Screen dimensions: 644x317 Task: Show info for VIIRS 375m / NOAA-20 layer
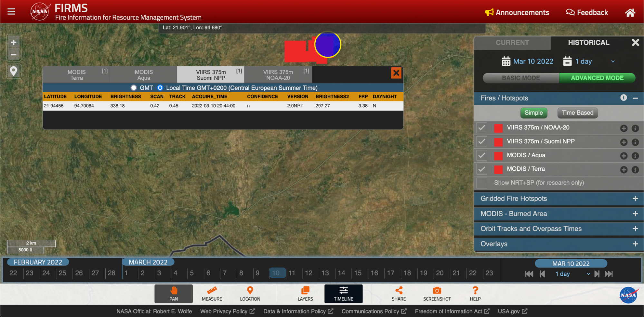coord(635,128)
